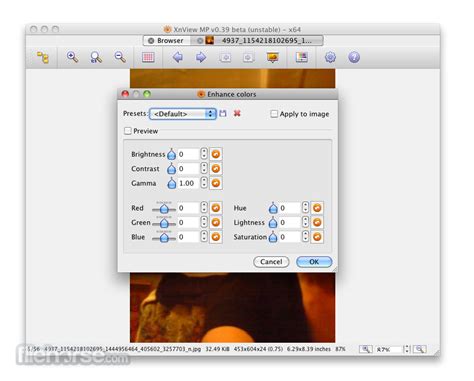The image size is (474, 381).
Task: Click the 453x604x24 dimensions text
Action: [x=258, y=349]
